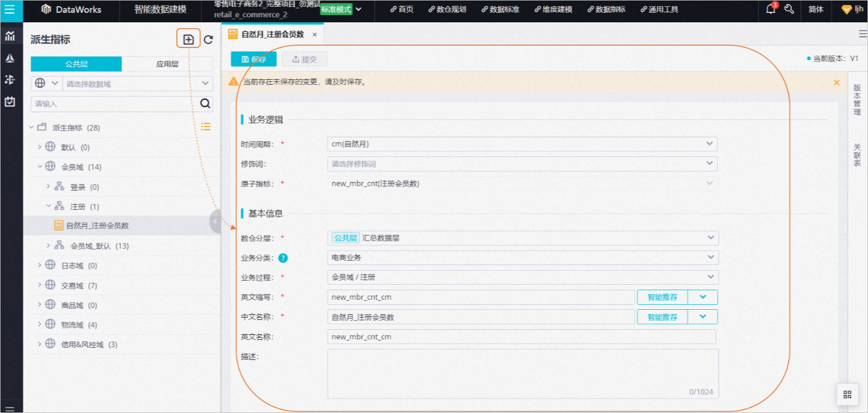This screenshot has height=413, width=868.
Task: Open the 数仓分层 dropdown
Action: coord(523,238)
